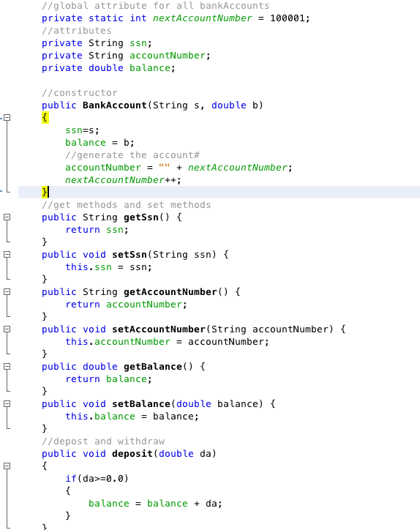Click the 100001 number literal
The width and height of the screenshot is (420, 530).
pyautogui.click(x=288, y=18)
